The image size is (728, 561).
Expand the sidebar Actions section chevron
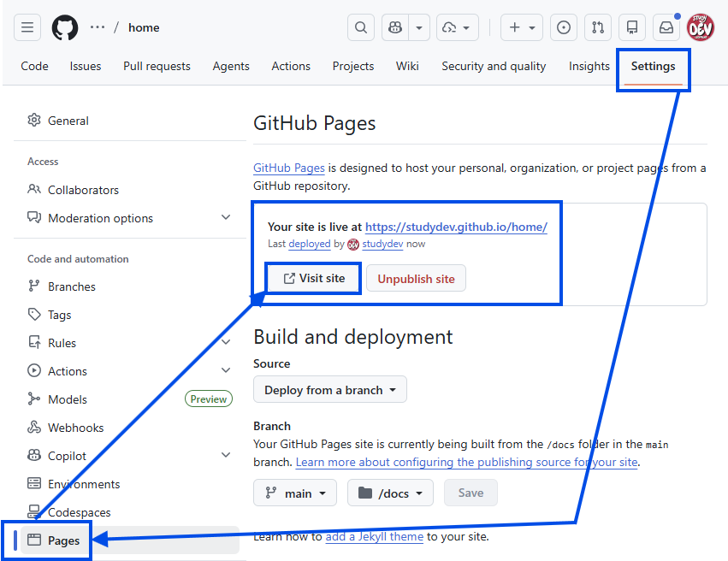pyautogui.click(x=226, y=370)
